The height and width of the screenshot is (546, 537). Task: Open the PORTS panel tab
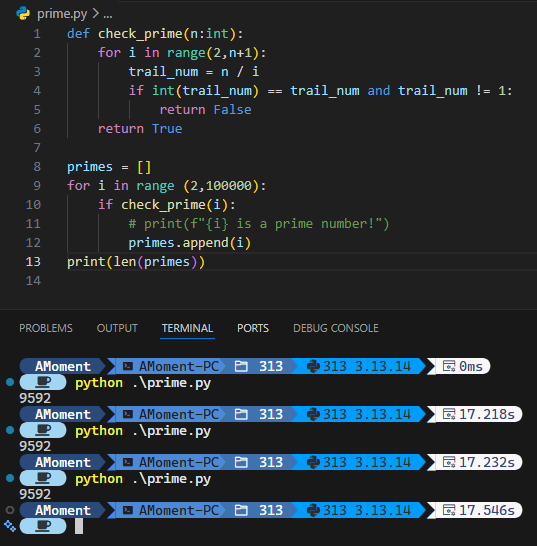click(253, 328)
